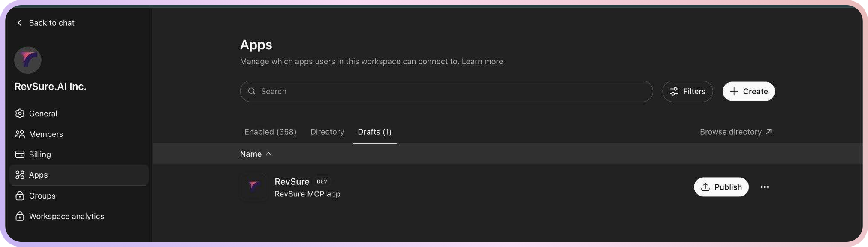Click the General gear icon
The image size is (868, 247).
[20, 113]
